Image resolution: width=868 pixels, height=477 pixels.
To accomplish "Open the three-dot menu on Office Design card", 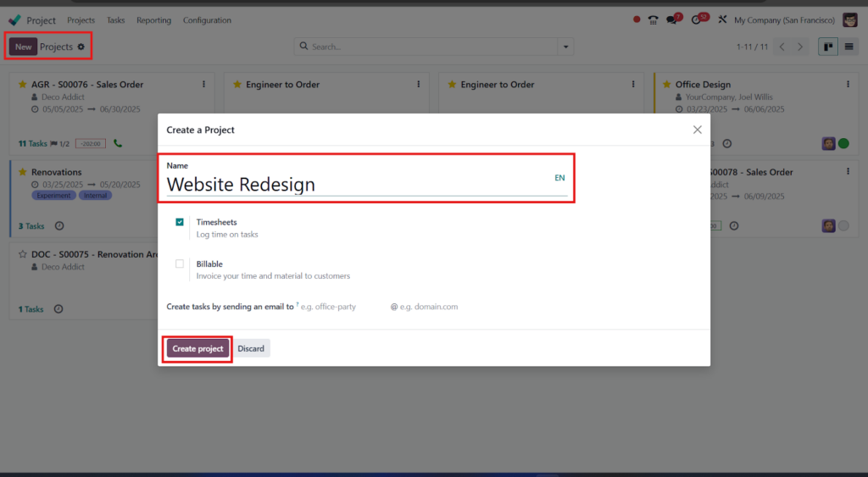I will (848, 85).
